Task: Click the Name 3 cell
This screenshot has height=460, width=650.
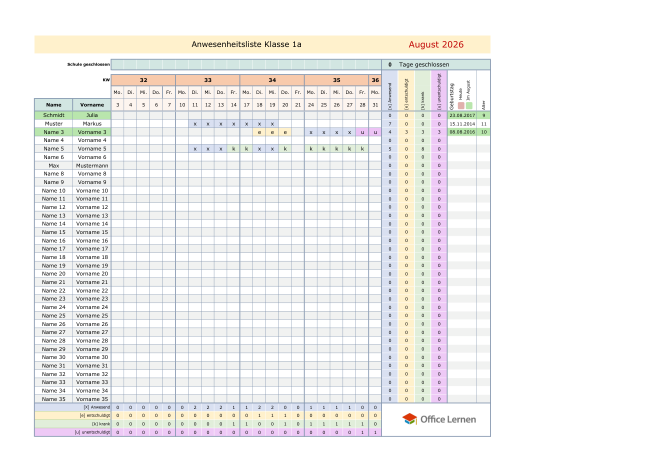Action: (x=53, y=132)
